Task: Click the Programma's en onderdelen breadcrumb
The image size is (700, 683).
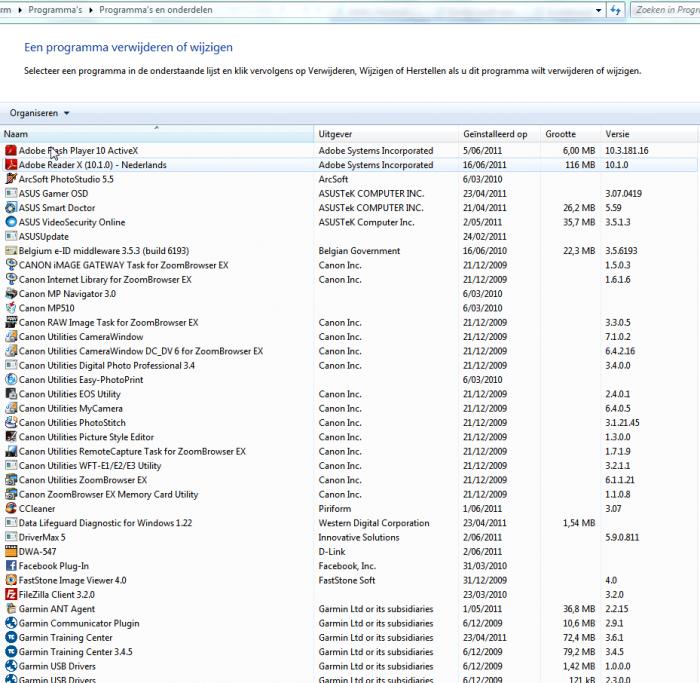Action: click(x=156, y=10)
